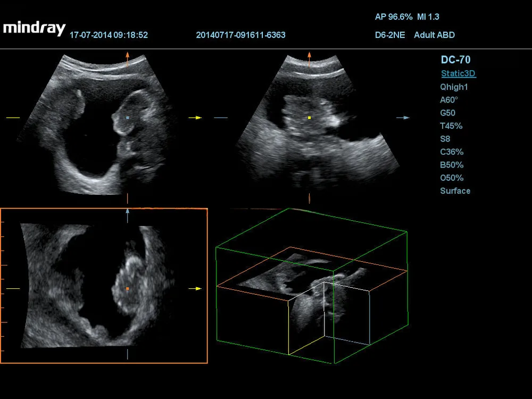Select the A60° angle parameter
The height and width of the screenshot is (399, 532).
pyautogui.click(x=449, y=100)
